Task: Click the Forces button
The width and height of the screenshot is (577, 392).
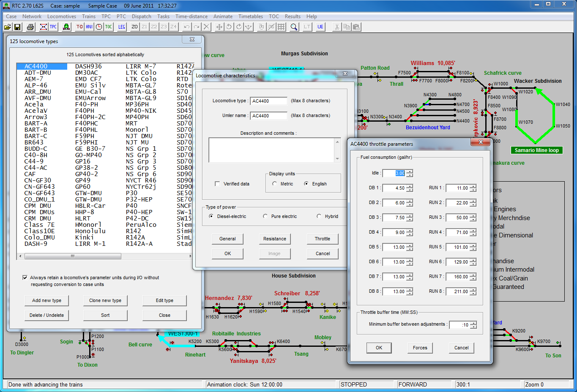Action: pyautogui.click(x=420, y=348)
